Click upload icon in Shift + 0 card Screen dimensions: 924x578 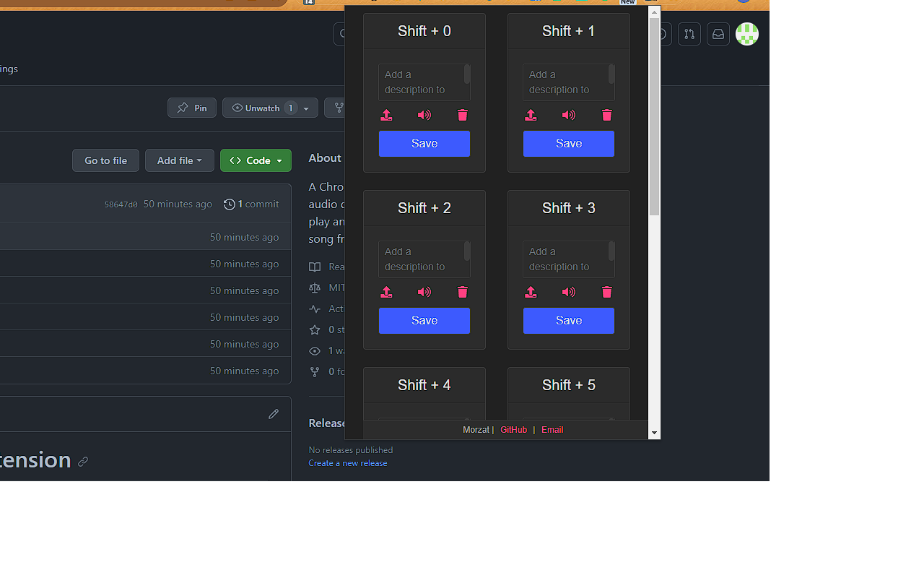click(x=386, y=115)
